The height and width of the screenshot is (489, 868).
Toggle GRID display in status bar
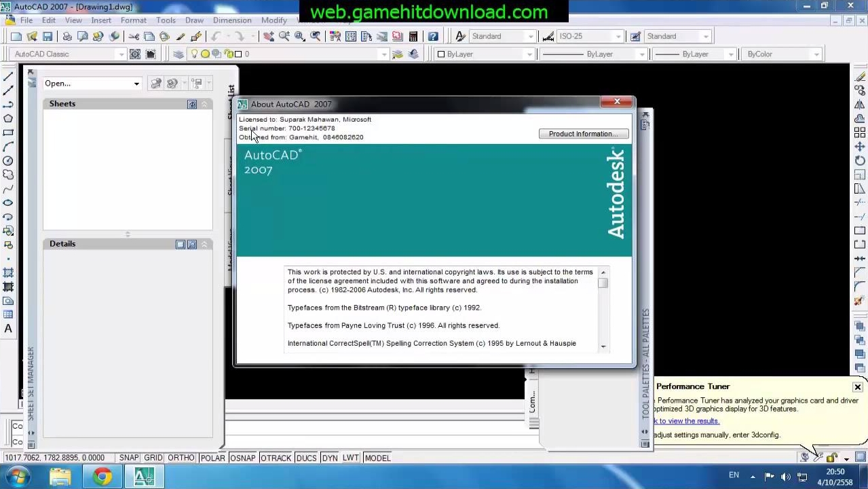153,458
